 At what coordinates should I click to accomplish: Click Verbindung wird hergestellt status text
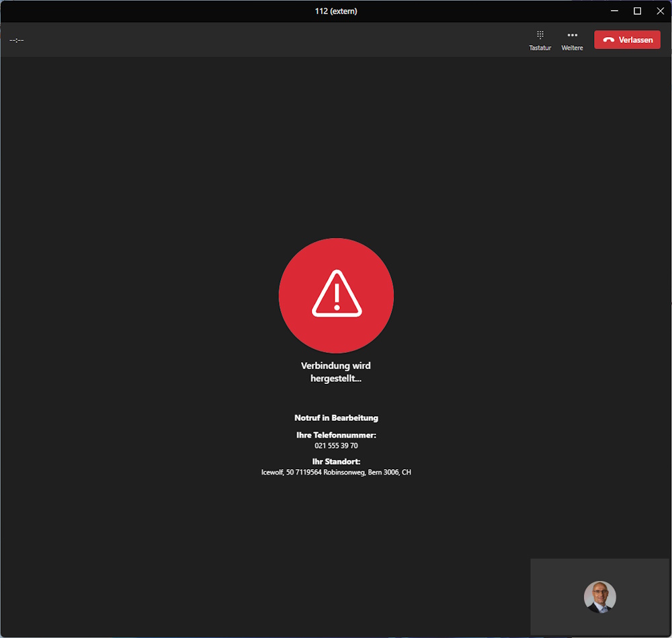(336, 372)
